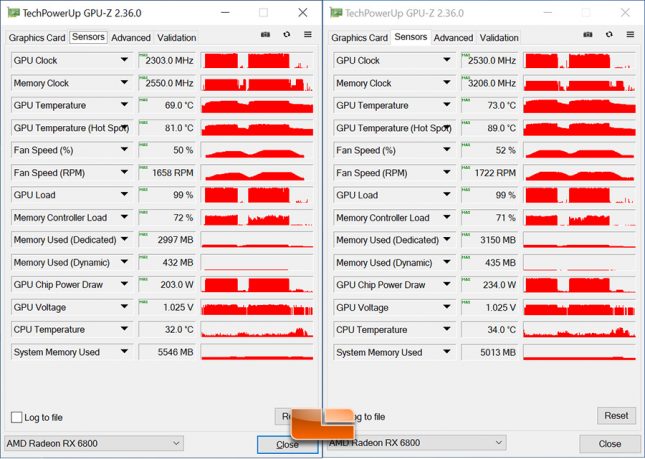Expand Memory Clock dropdown in left window
The image size is (645, 459).
(x=124, y=83)
